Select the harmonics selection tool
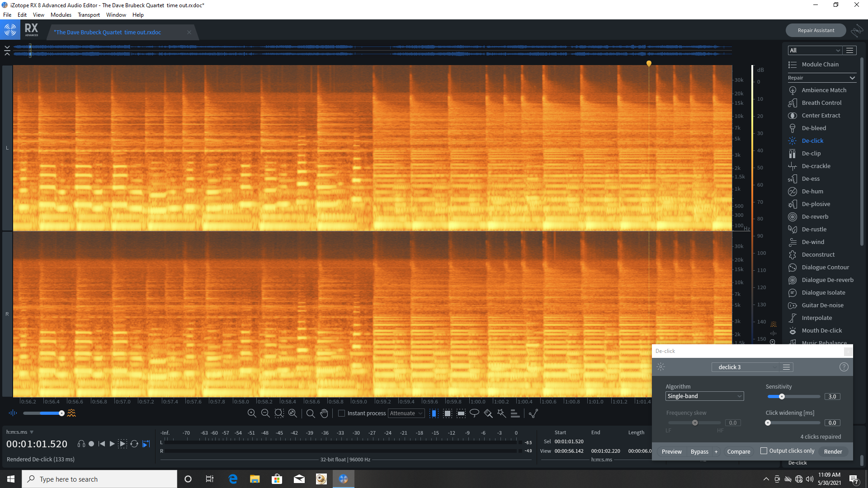 tap(515, 413)
